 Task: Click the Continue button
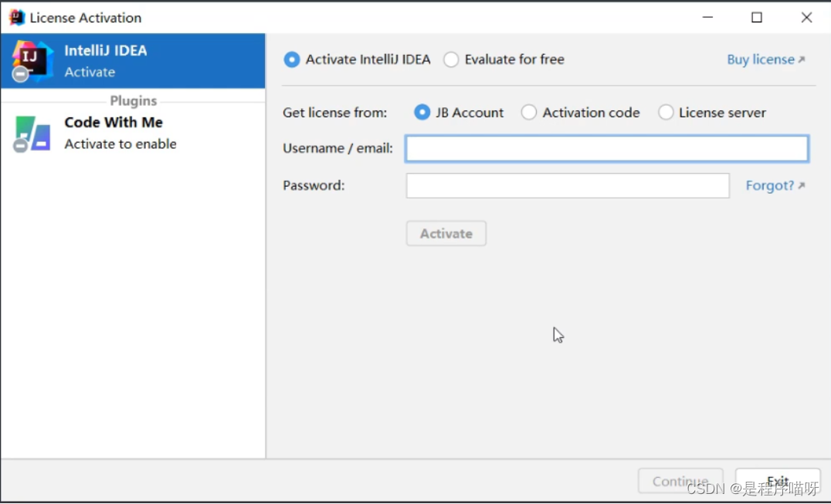point(680,481)
